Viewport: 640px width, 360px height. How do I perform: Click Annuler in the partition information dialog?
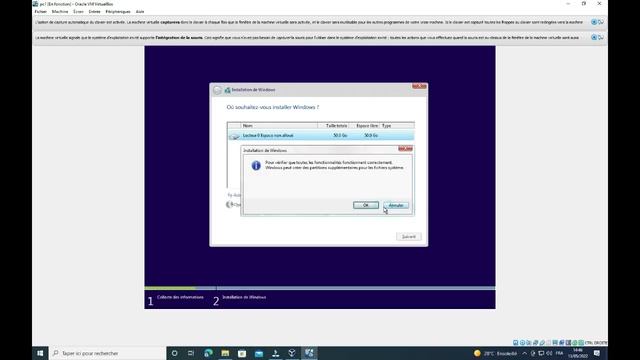coord(396,205)
